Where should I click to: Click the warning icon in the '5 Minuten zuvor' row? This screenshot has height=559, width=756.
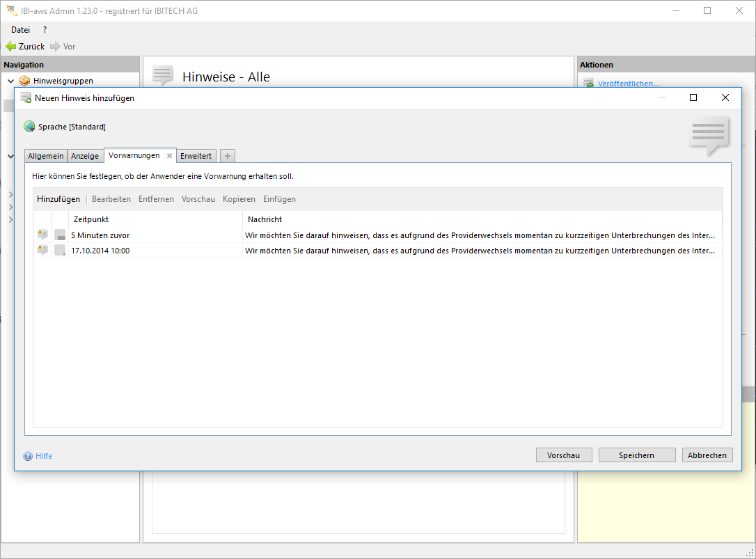42,235
